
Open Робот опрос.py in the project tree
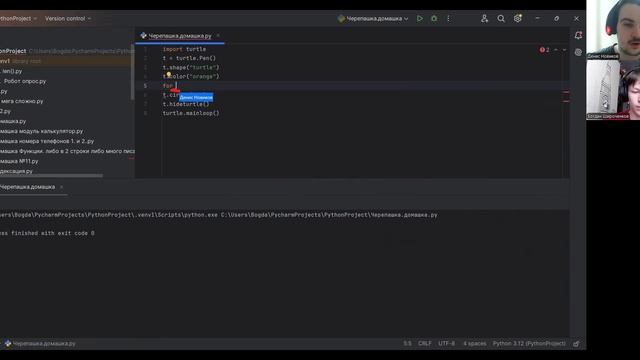25,81
